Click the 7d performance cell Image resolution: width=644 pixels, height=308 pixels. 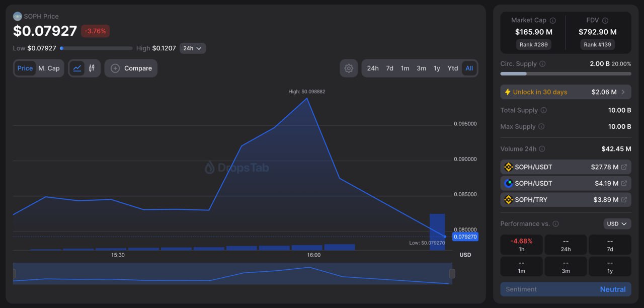point(610,244)
